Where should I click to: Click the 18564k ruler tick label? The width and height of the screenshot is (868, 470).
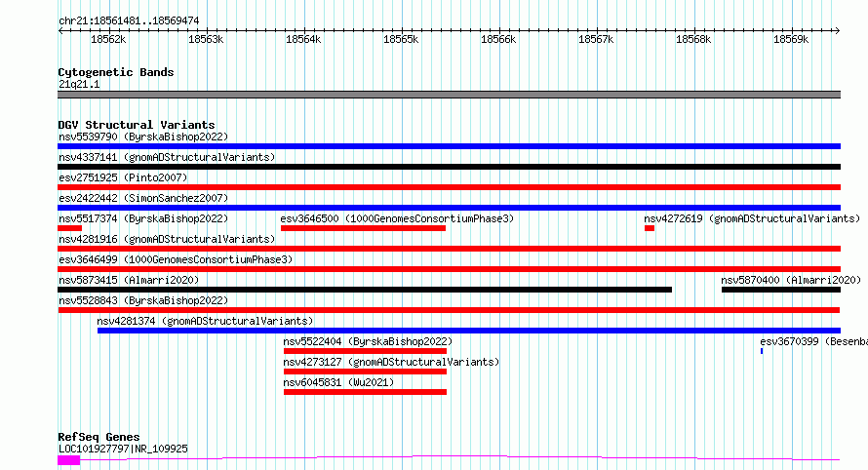pyautogui.click(x=303, y=40)
